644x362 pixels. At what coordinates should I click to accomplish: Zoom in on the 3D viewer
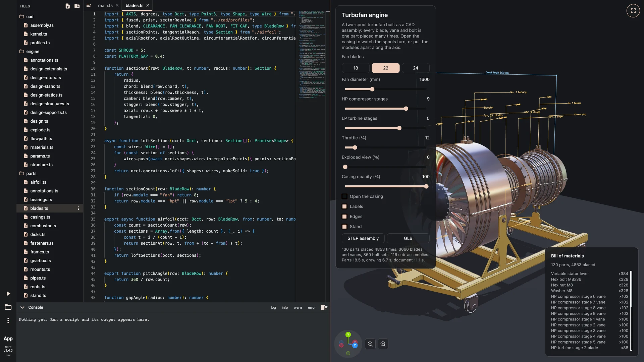pos(383,344)
